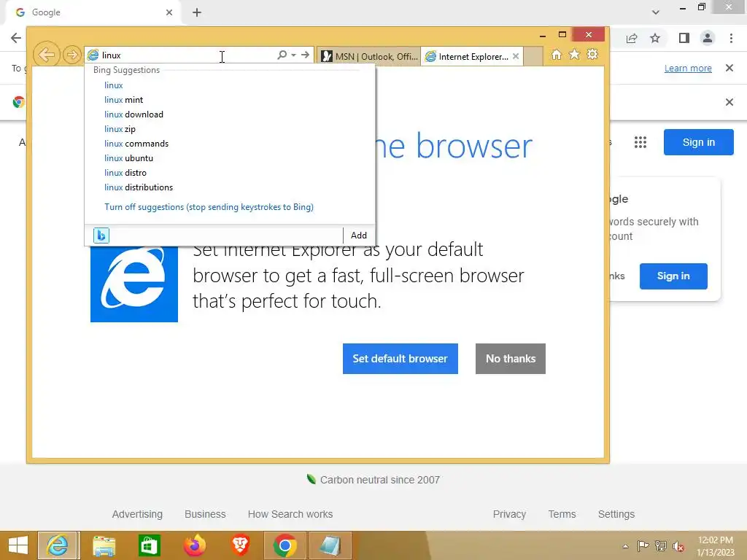The image size is (747, 560).
Task: Bookmark this page with Chrome star
Action: tap(655, 38)
